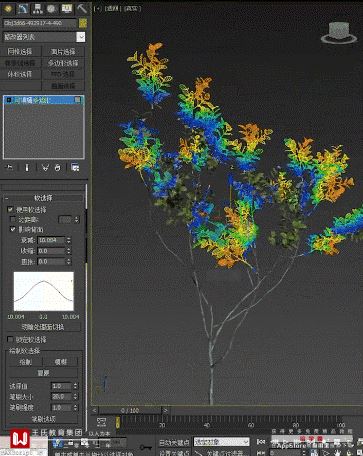
Task: Click time slider next-frame arrow
Action: [x=165, y=410]
